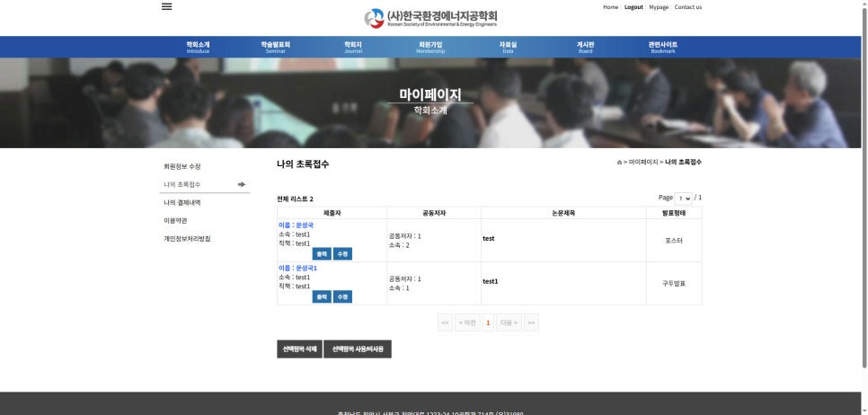Select 회원정보 수정 in sidebar

click(x=182, y=166)
